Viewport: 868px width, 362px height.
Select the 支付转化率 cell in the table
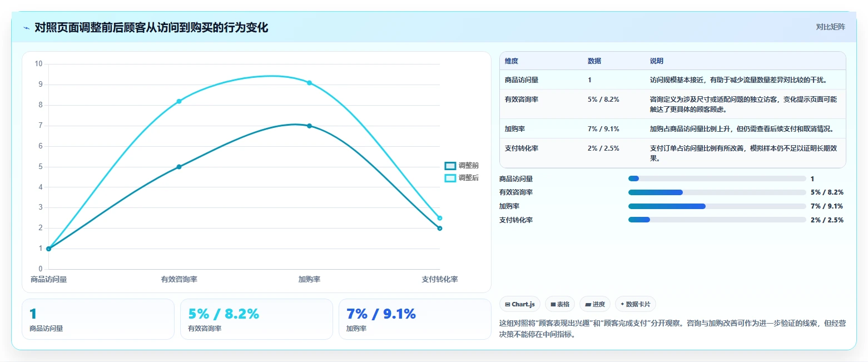coord(522,148)
